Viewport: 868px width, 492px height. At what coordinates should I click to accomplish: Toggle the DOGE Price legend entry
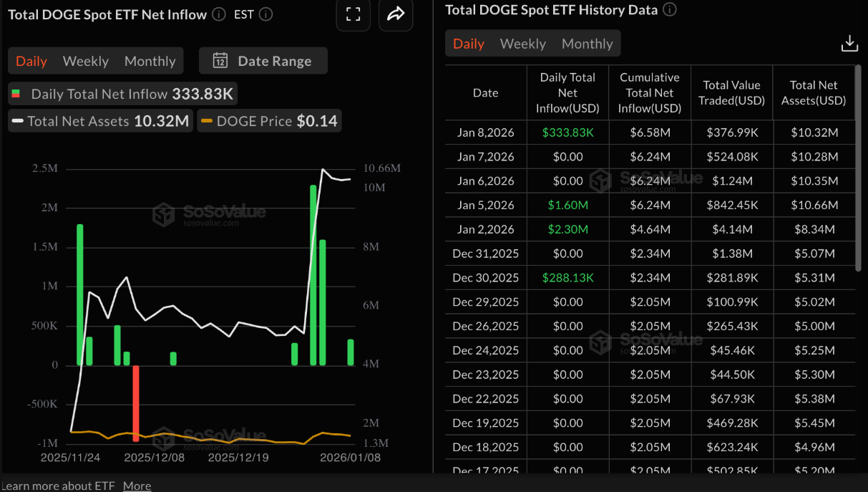coord(269,120)
